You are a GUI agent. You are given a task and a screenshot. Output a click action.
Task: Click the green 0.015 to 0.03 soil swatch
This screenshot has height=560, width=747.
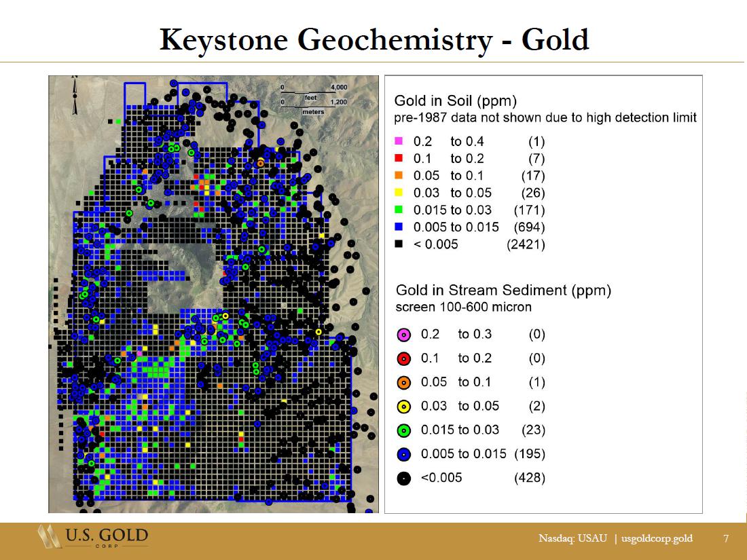[x=399, y=210]
